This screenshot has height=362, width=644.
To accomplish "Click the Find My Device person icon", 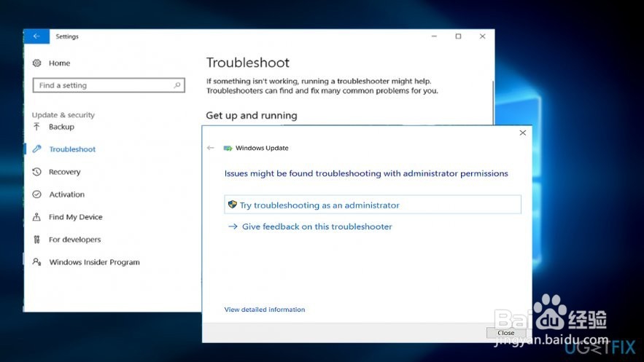I will tap(36, 216).
